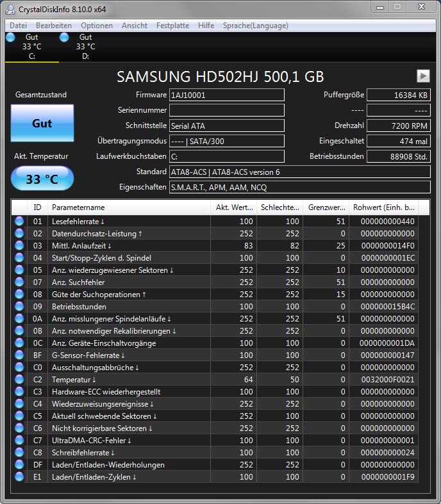The image size is (441, 504).
Task: Click status icon of Ausschaltungsabbrüche row
Action: coord(19,368)
